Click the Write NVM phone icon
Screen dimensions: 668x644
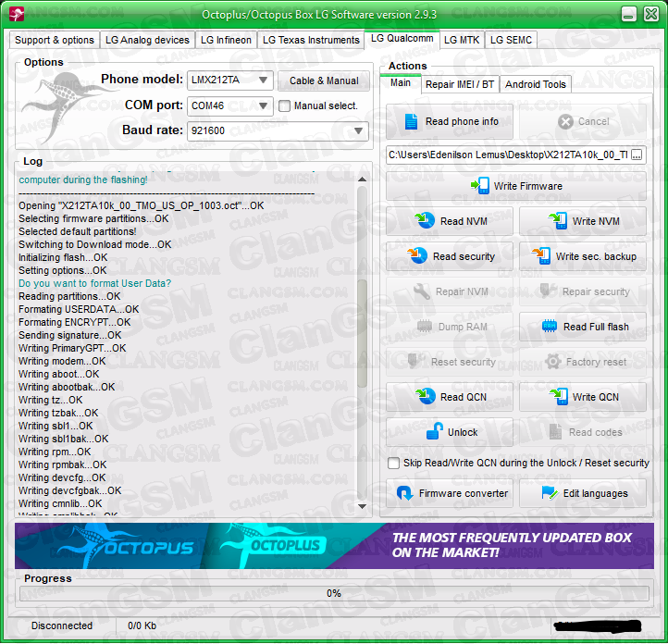pyautogui.click(x=558, y=220)
